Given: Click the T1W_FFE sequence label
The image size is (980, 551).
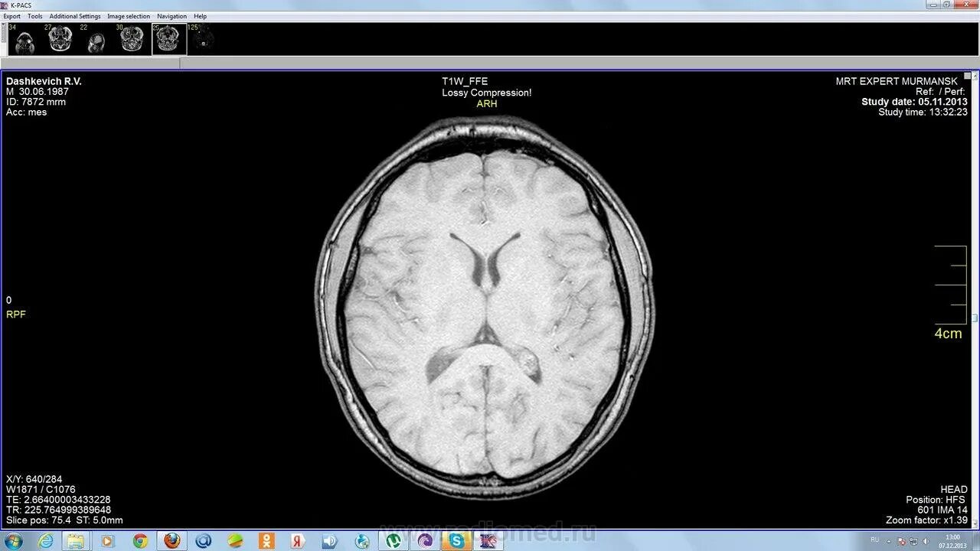Looking at the screenshot, I should [x=465, y=81].
